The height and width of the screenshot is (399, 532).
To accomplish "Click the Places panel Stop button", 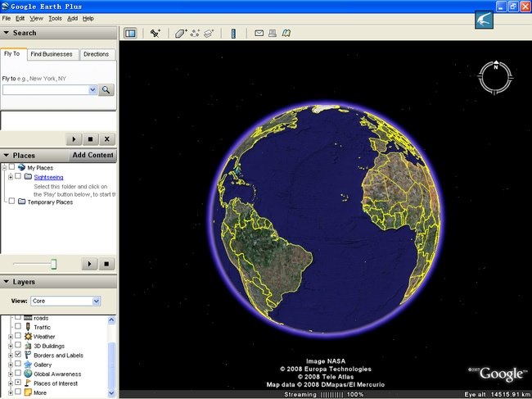I will tap(106, 264).
